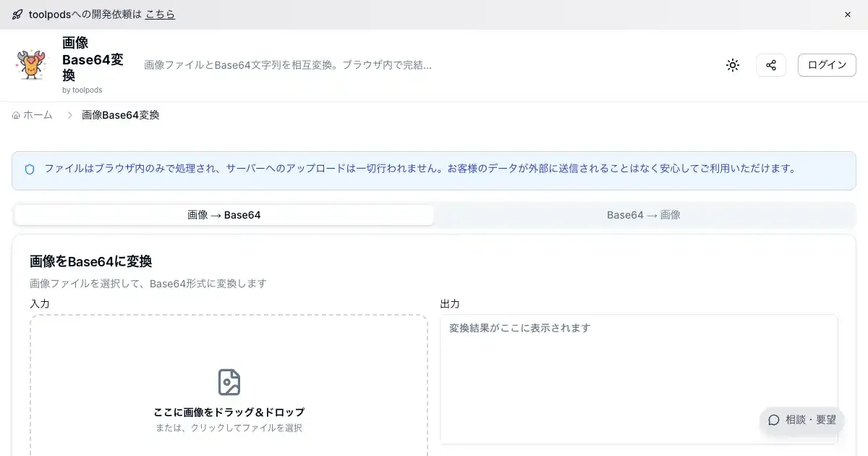868x456 pixels.
Task: Select the 画像Base64変換 breadcrumb item
Action: (x=121, y=115)
